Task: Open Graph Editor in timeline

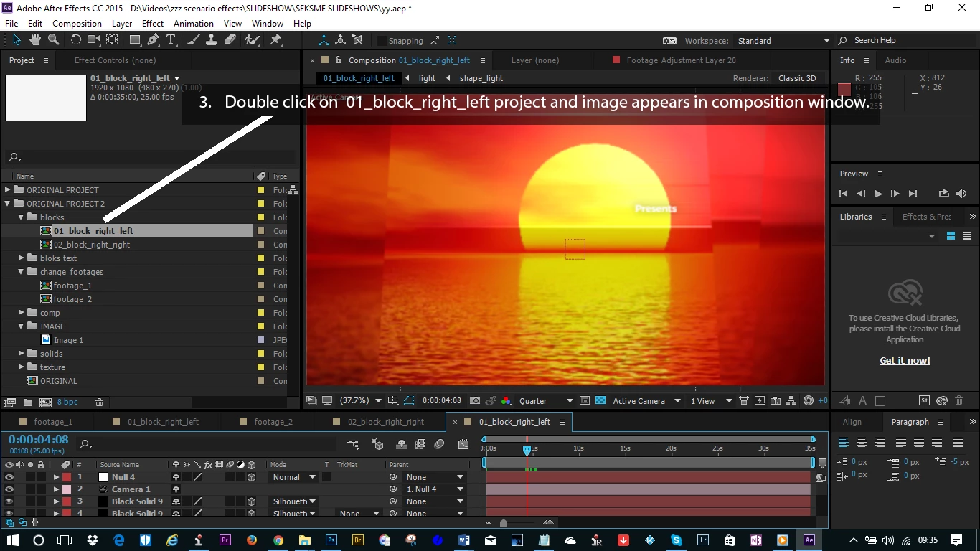Action: tap(463, 445)
